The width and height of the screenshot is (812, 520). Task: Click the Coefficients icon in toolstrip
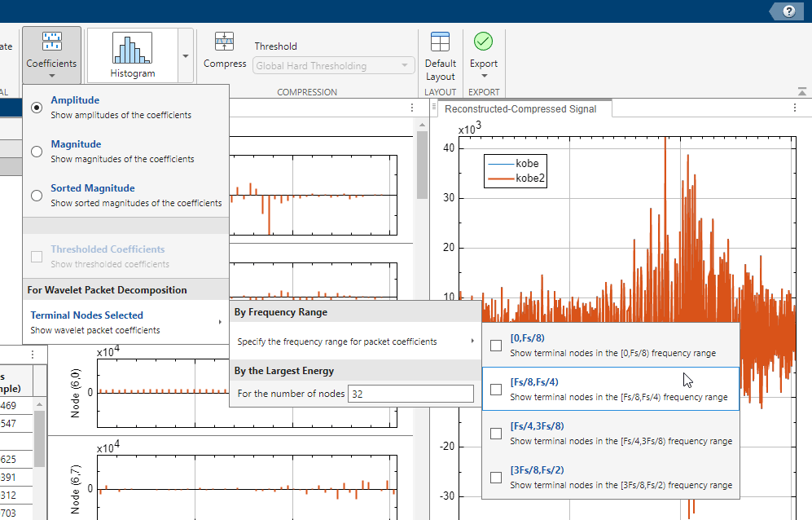[x=51, y=42]
